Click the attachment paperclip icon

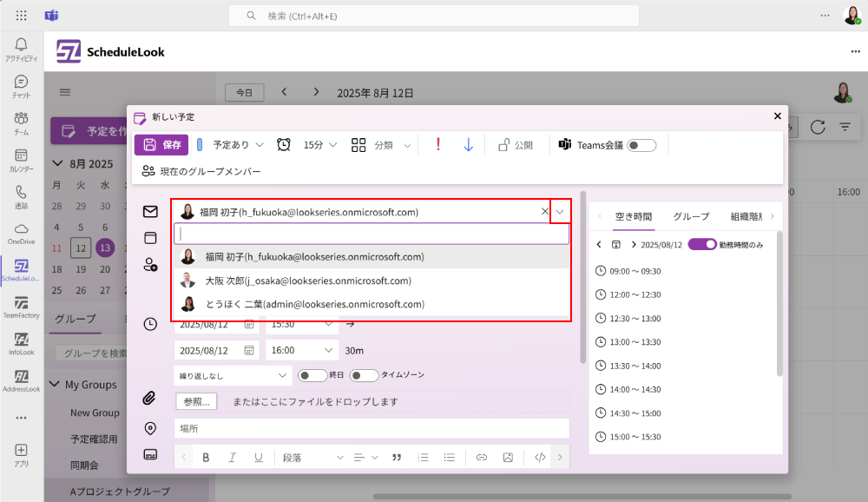[150, 399]
